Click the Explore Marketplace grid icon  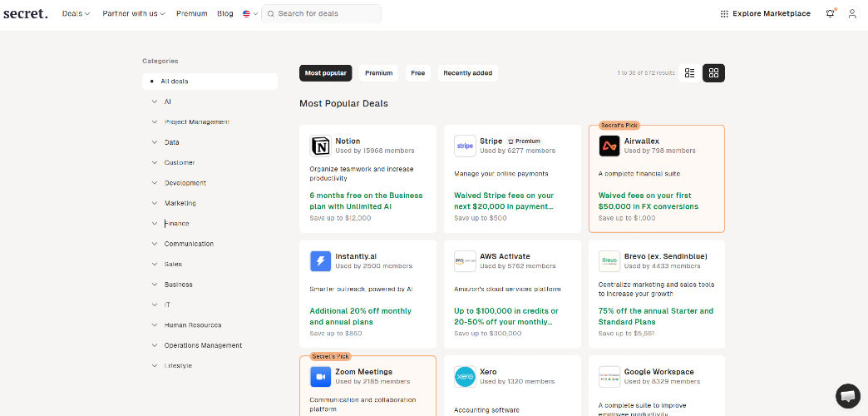[x=724, y=14]
